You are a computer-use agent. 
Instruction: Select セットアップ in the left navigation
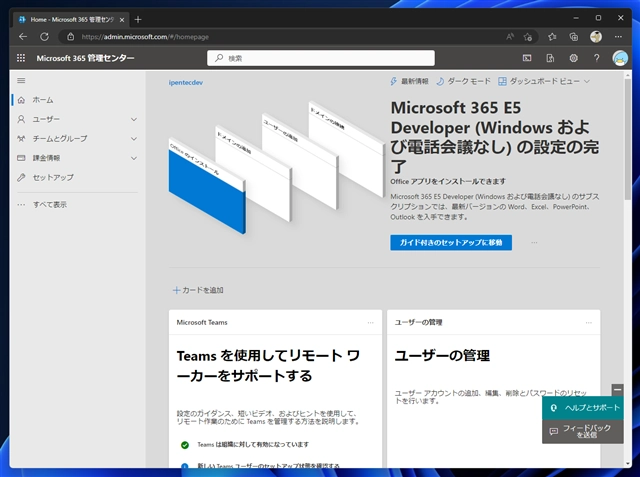52,177
